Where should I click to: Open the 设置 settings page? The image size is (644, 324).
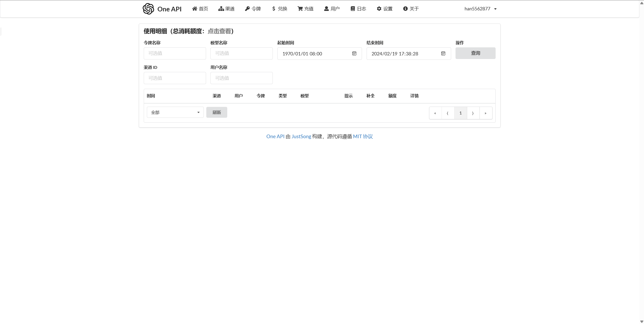[x=385, y=9]
